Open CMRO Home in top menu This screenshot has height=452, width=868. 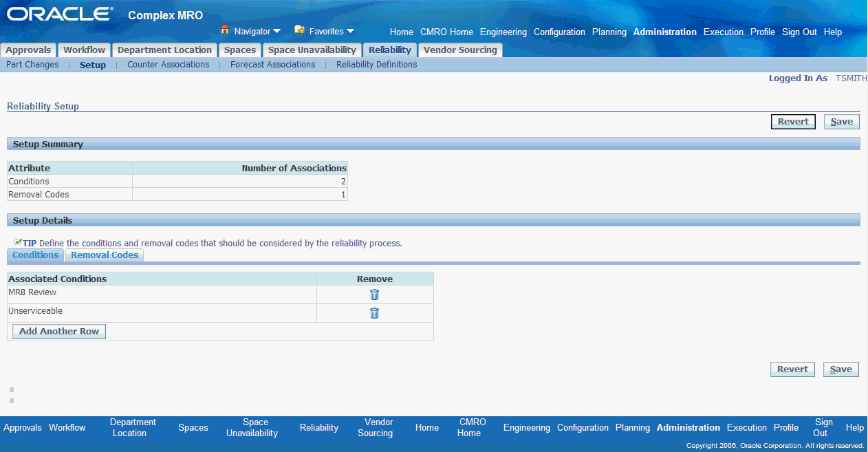click(446, 32)
